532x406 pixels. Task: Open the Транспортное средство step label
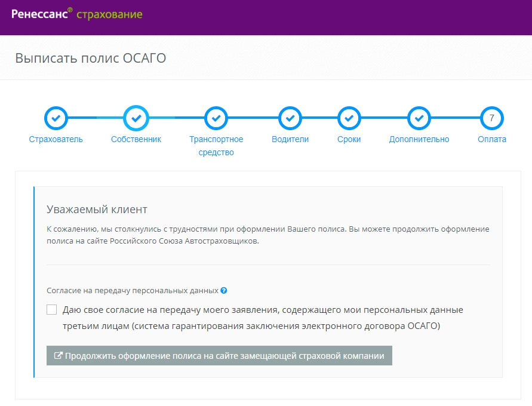click(216, 146)
